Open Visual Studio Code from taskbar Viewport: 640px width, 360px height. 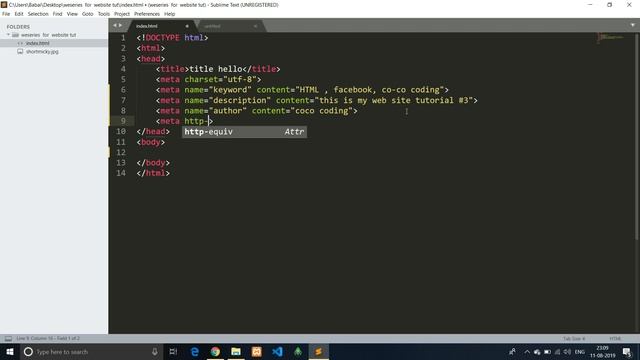pos(277,352)
